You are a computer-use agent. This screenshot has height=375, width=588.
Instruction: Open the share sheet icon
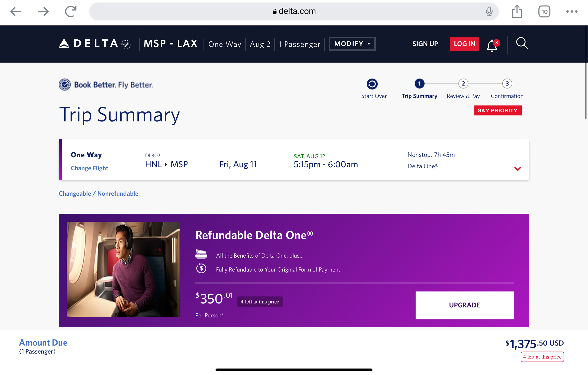tap(517, 11)
